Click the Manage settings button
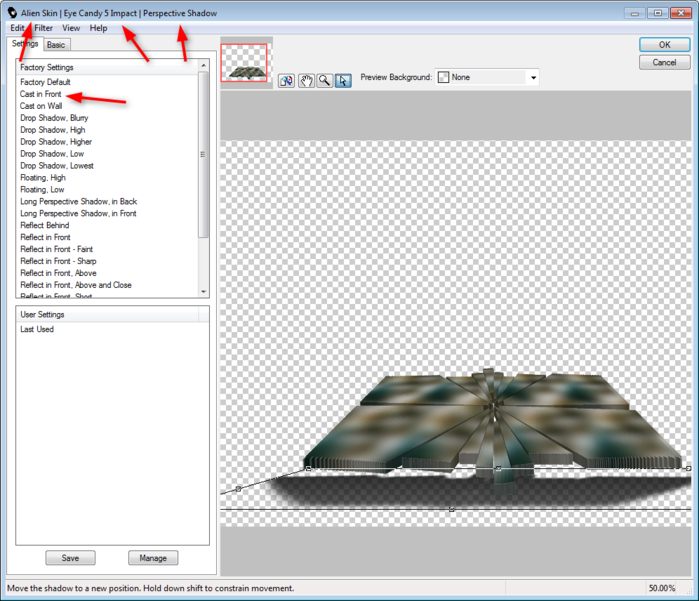The width and height of the screenshot is (699, 601). pyautogui.click(x=153, y=558)
